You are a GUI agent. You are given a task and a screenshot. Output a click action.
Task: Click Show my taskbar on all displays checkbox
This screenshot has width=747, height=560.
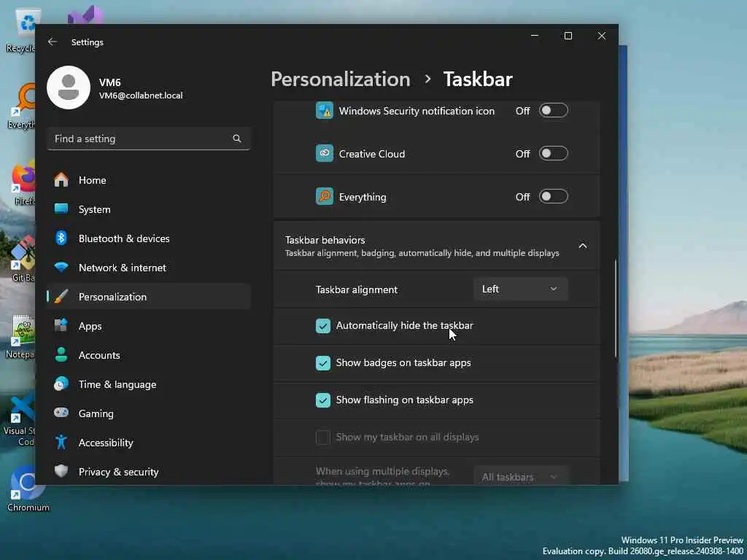(323, 437)
